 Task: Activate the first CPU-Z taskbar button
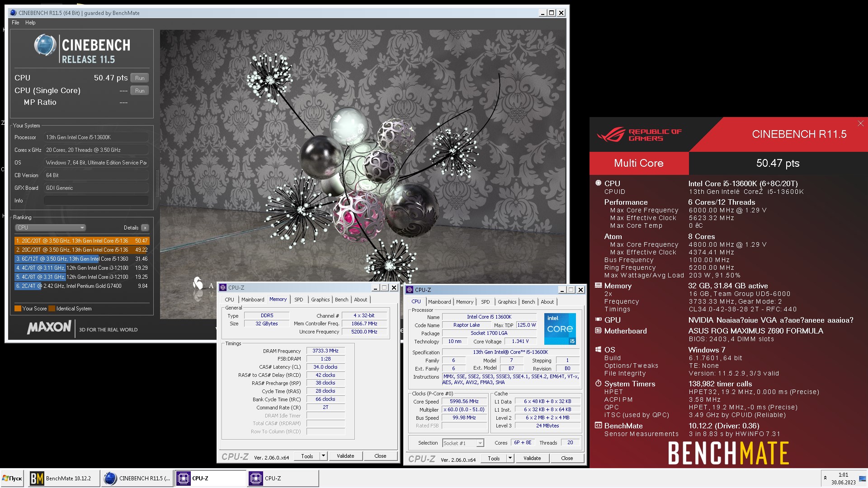[x=211, y=479]
